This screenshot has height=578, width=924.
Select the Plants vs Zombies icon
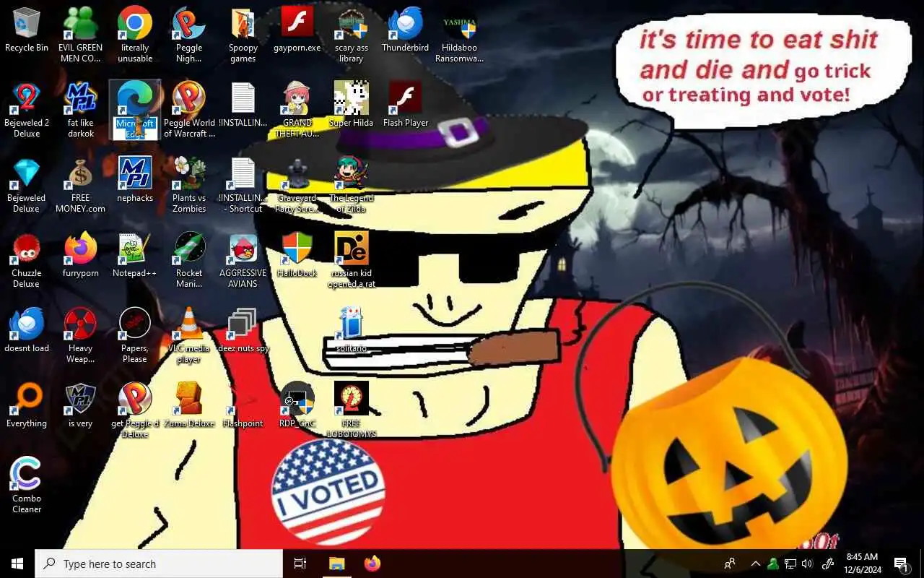point(189,185)
